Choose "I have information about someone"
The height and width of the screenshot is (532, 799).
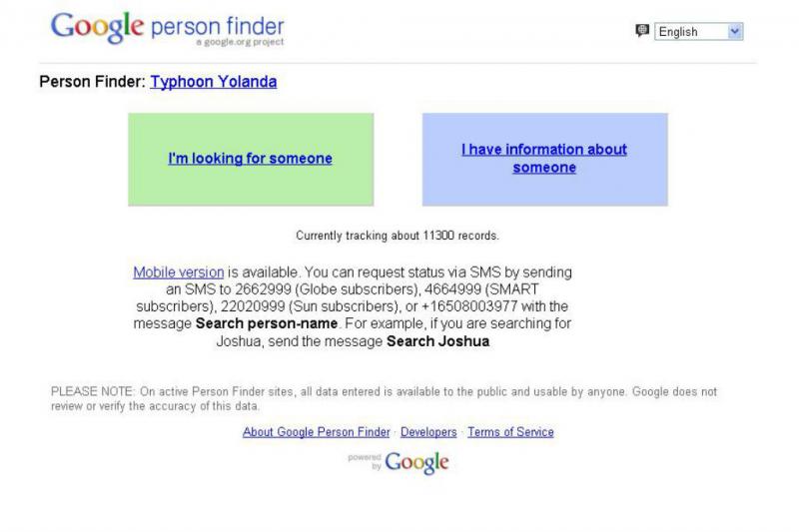544,159
